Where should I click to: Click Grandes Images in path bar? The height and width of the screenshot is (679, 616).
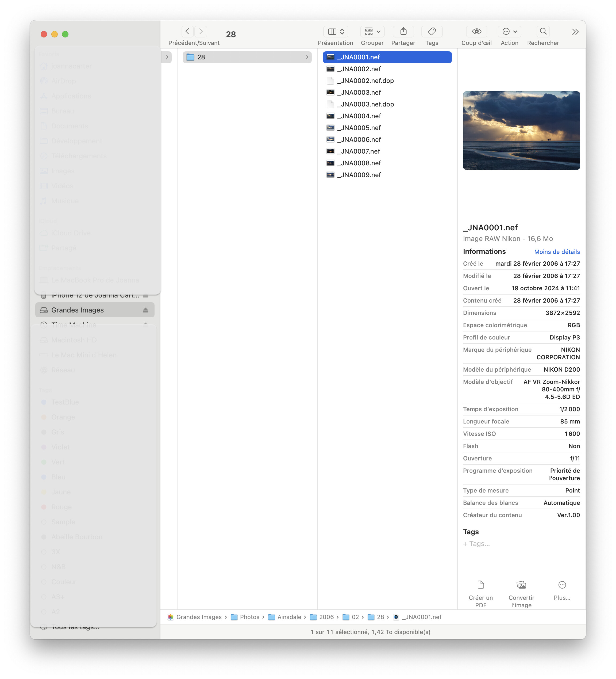point(195,617)
